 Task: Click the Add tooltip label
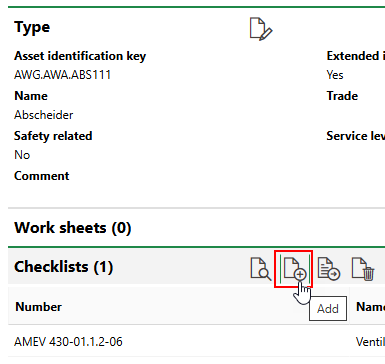328,309
